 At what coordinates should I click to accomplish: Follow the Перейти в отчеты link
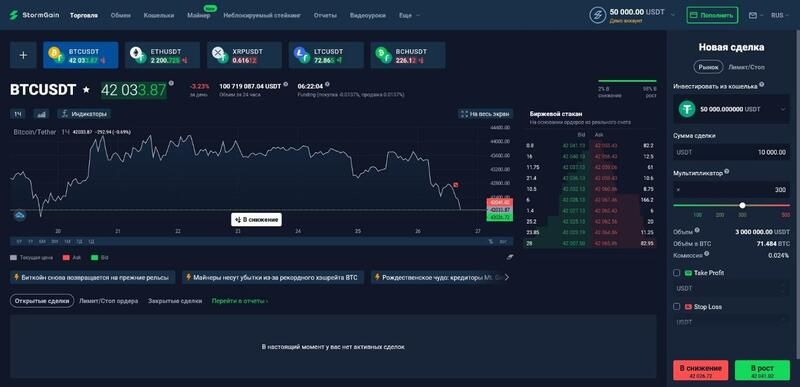point(240,301)
